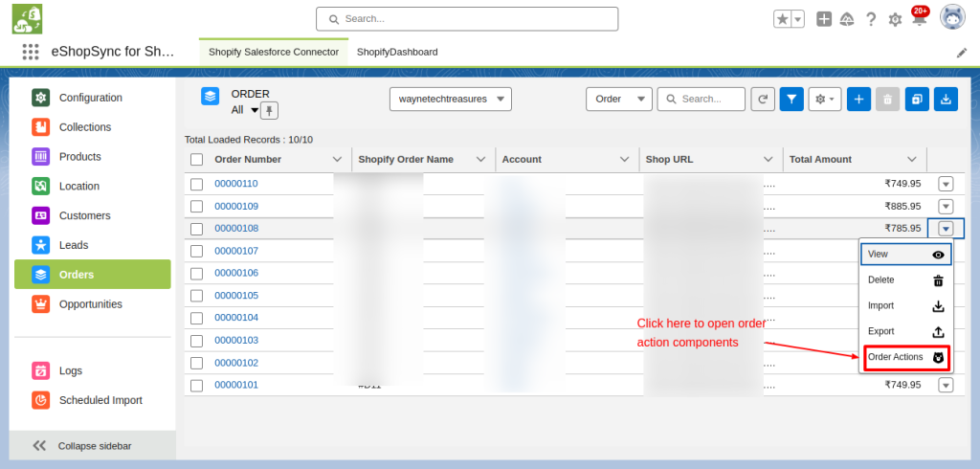The height and width of the screenshot is (469, 980).
Task: Click the order list Search field
Action: pyautogui.click(x=702, y=99)
